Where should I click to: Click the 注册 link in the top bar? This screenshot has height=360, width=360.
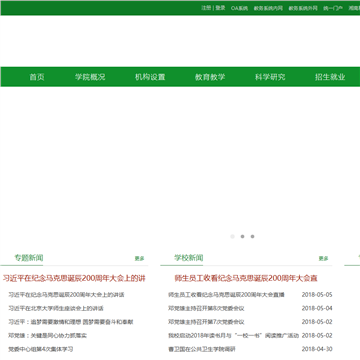[206, 8]
